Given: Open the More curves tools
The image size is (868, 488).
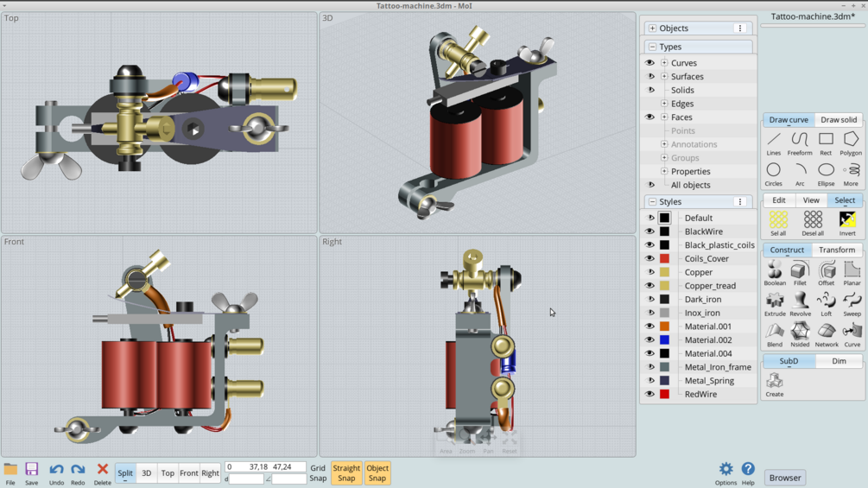Looking at the screenshot, I should [851, 174].
